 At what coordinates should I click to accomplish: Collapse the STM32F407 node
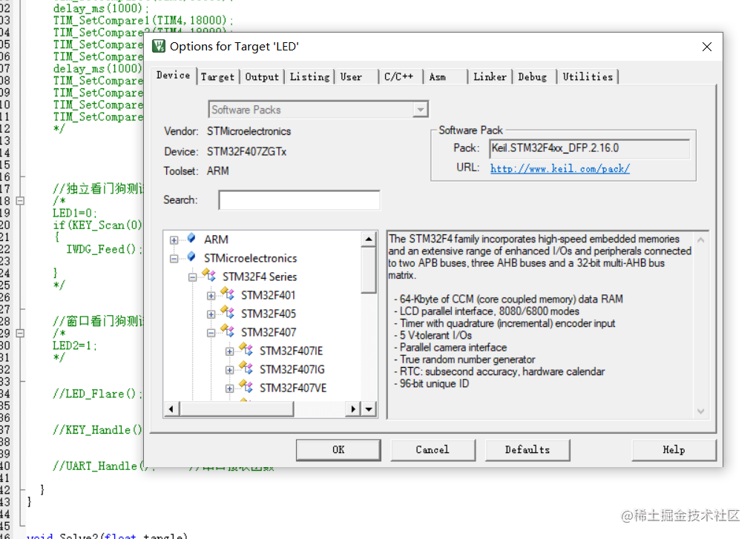[211, 333]
